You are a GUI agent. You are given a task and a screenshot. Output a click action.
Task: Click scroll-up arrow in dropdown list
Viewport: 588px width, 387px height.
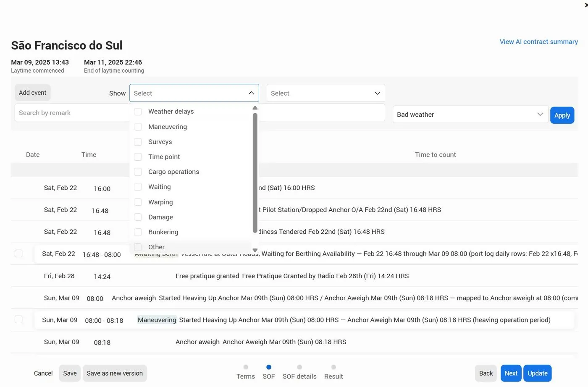coord(255,108)
